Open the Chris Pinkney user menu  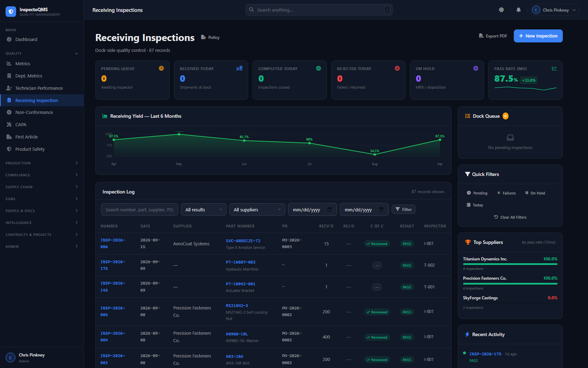[554, 10]
